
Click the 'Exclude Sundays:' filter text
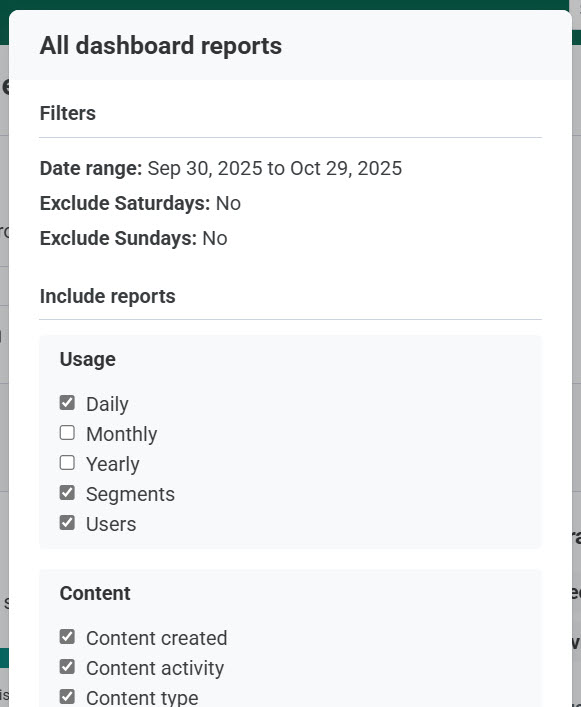pyautogui.click(x=118, y=238)
